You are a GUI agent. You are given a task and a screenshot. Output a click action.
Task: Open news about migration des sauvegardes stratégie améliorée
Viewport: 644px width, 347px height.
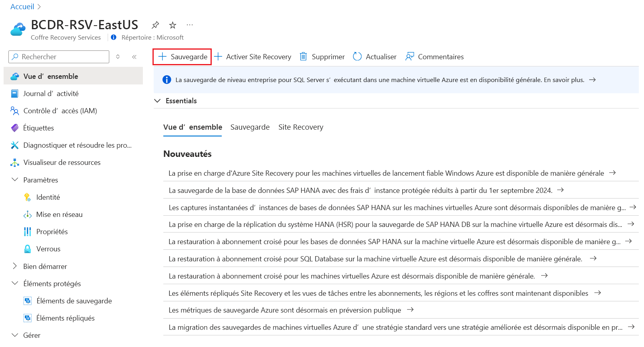401,327
